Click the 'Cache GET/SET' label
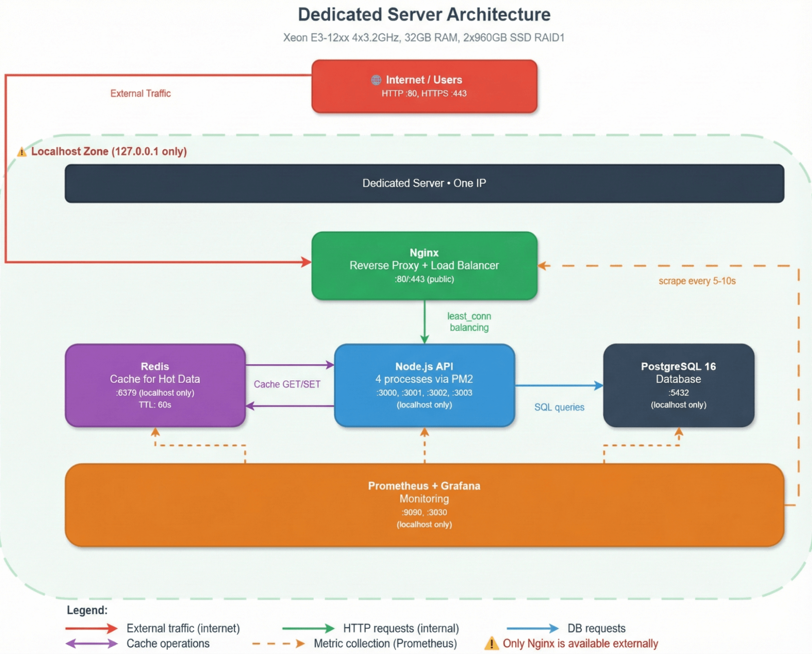Image resolution: width=812 pixels, height=654 pixels. [x=287, y=384]
